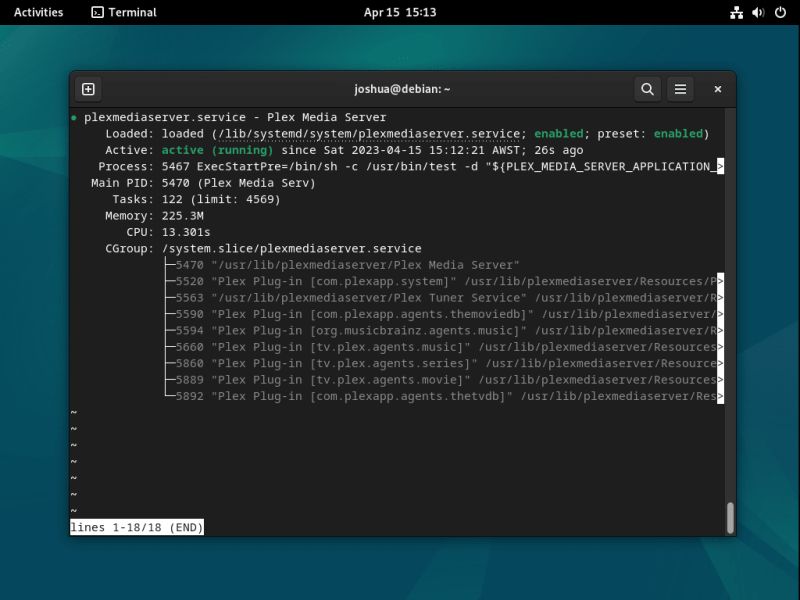Click the Terminal icon beside its menu label
The height and width of the screenshot is (600, 800).
pyautogui.click(x=95, y=12)
